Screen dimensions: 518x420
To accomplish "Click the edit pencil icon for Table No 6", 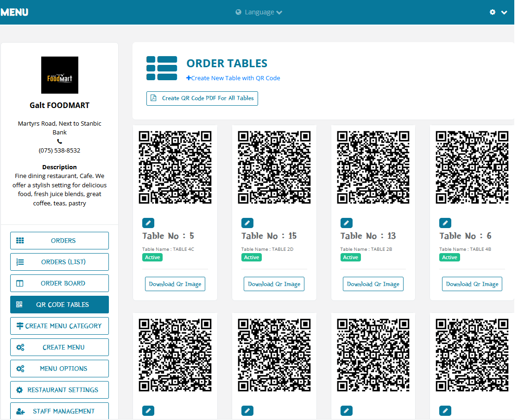I will (x=445, y=223).
